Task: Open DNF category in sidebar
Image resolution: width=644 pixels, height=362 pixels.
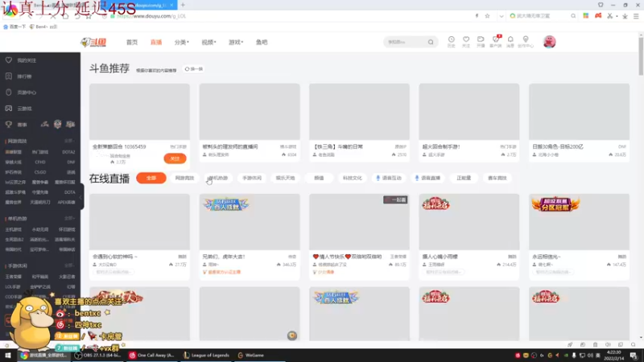Action: 71,162
